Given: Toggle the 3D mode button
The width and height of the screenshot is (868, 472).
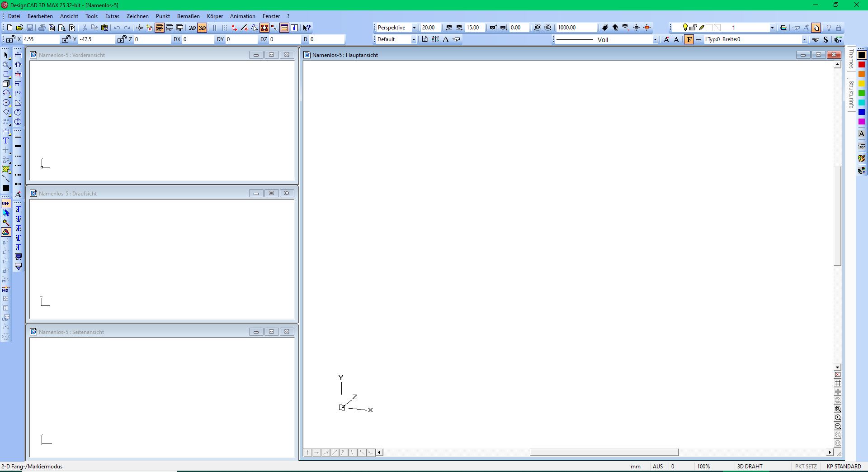Looking at the screenshot, I should pyautogui.click(x=202, y=28).
